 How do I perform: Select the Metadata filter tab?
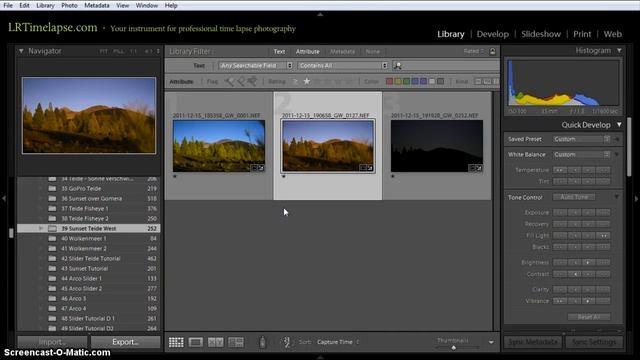pyautogui.click(x=342, y=51)
